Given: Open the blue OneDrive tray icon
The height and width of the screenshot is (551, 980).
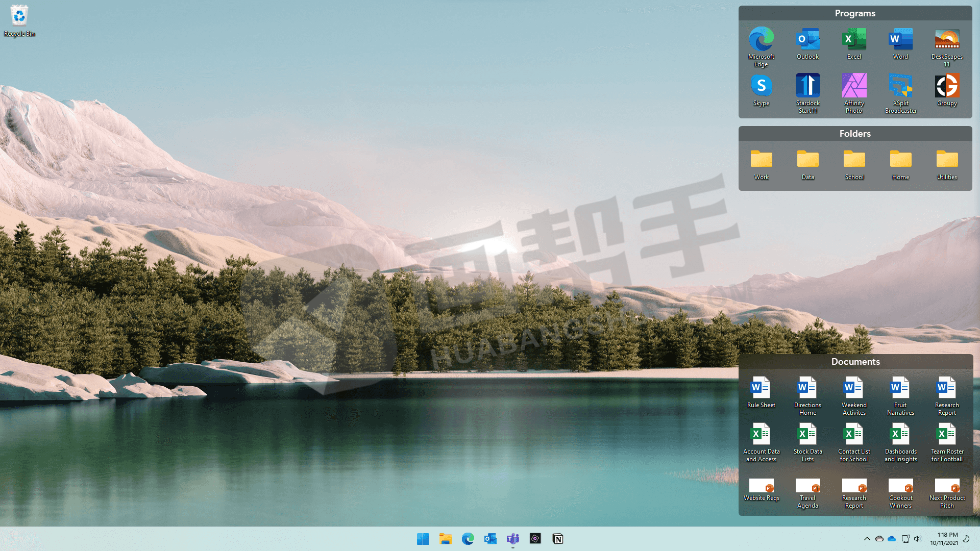Looking at the screenshot, I should coord(892,539).
